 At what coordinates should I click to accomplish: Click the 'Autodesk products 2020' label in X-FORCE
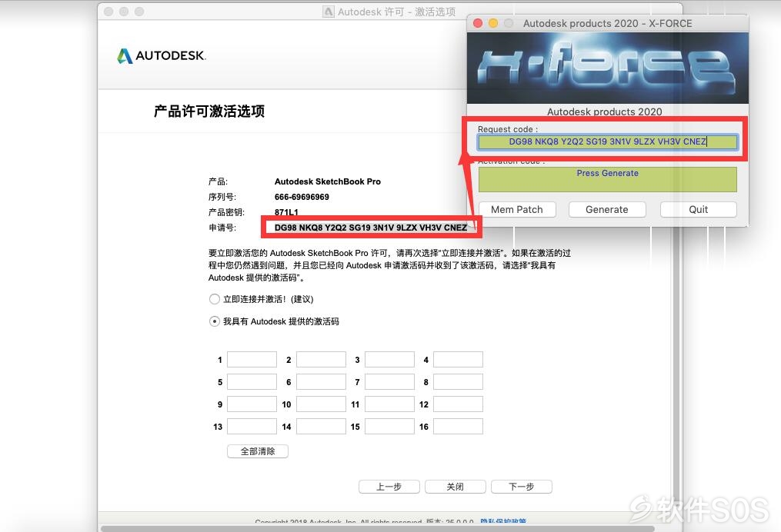tap(605, 111)
